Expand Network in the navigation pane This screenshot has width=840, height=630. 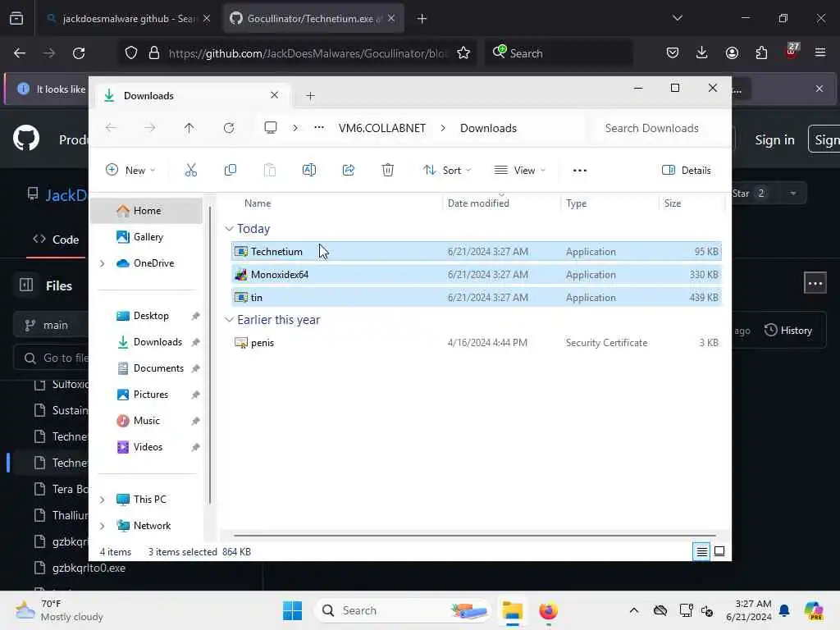point(102,526)
